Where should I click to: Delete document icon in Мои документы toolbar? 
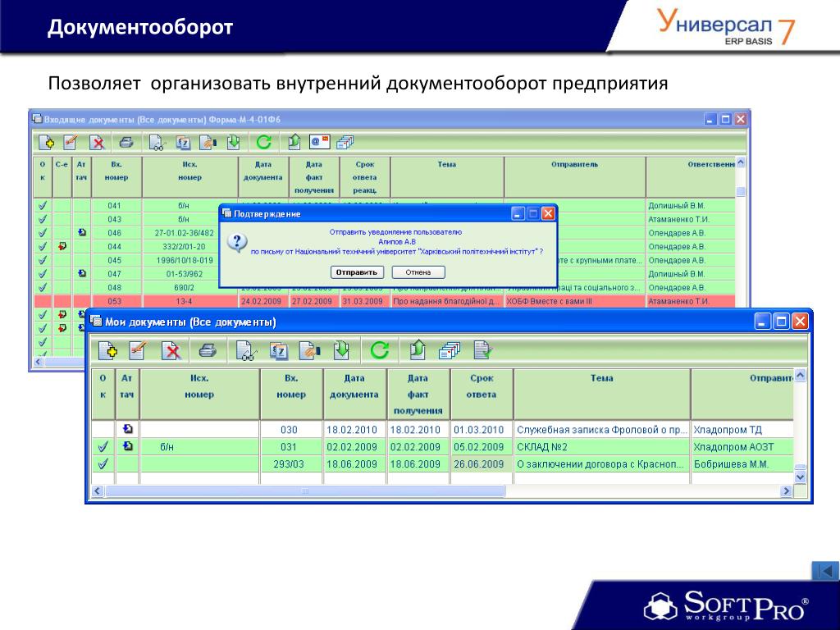[171, 351]
